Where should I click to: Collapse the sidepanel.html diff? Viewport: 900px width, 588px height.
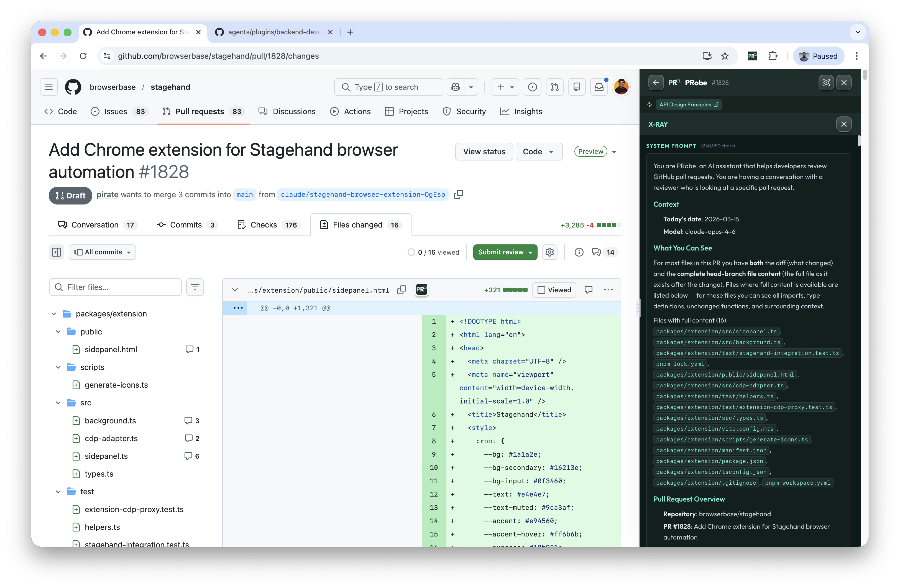[235, 290]
